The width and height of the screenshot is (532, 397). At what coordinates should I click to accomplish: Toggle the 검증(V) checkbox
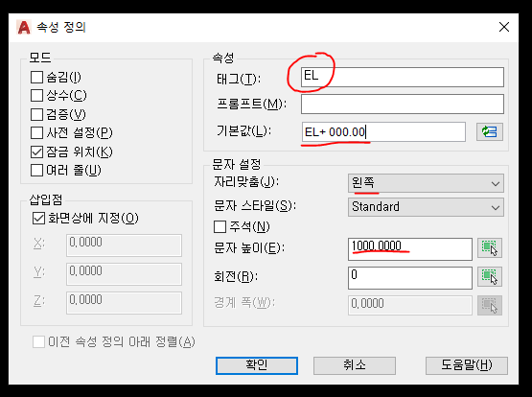pos(36,114)
